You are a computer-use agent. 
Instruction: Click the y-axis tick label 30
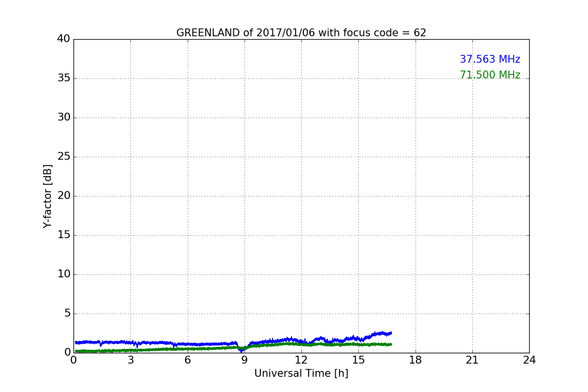coord(64,118)
